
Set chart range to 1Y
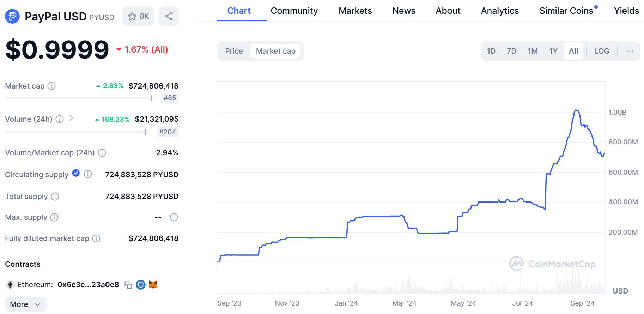pyautogui.click(x=553, y=51)
